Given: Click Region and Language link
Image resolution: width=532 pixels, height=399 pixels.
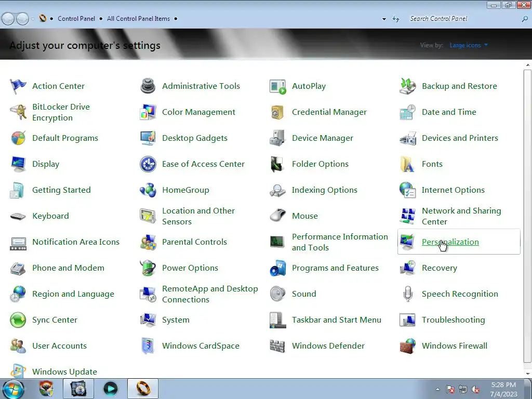Looking at the screenshot, I should coord(73,294).
